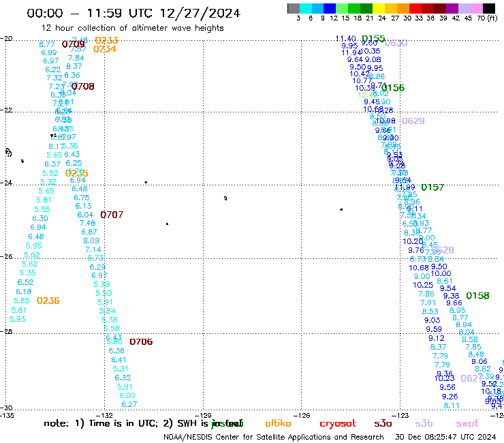Click the s3a time marker 0706
The width and height of the screenshot is (504, 443).
(x=141, y=341)
